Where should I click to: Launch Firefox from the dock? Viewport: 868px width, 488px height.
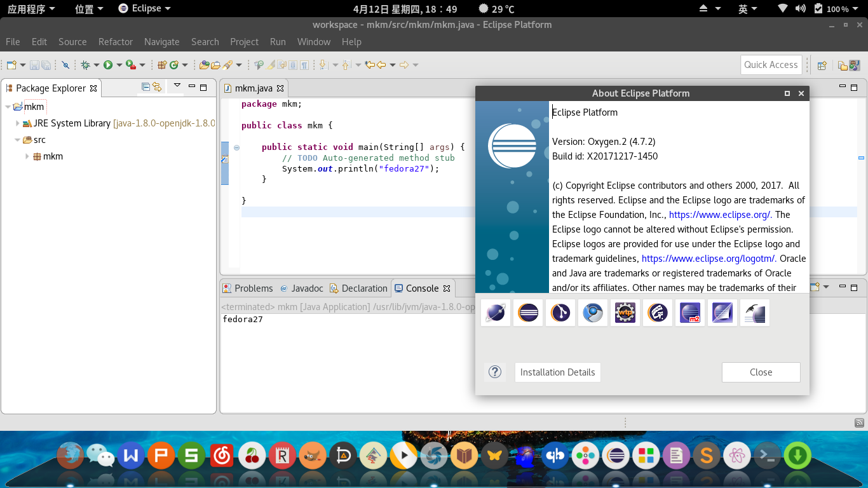[70, 455]
